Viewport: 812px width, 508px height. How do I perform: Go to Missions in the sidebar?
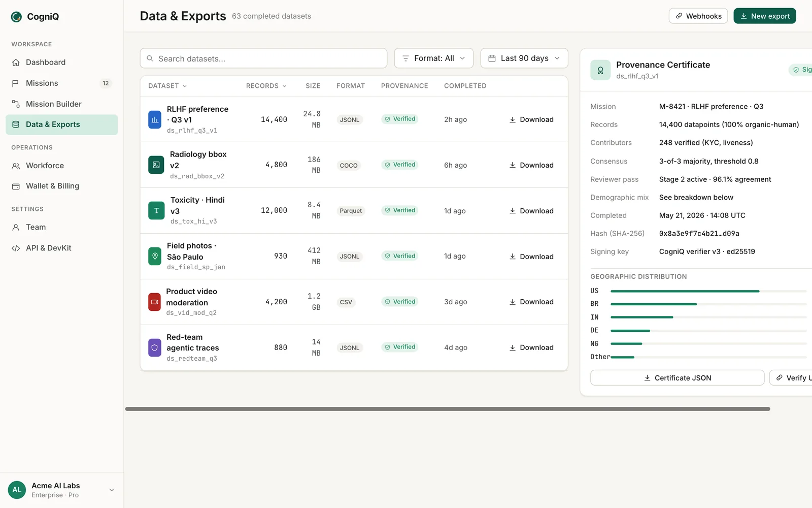[61, 83]
